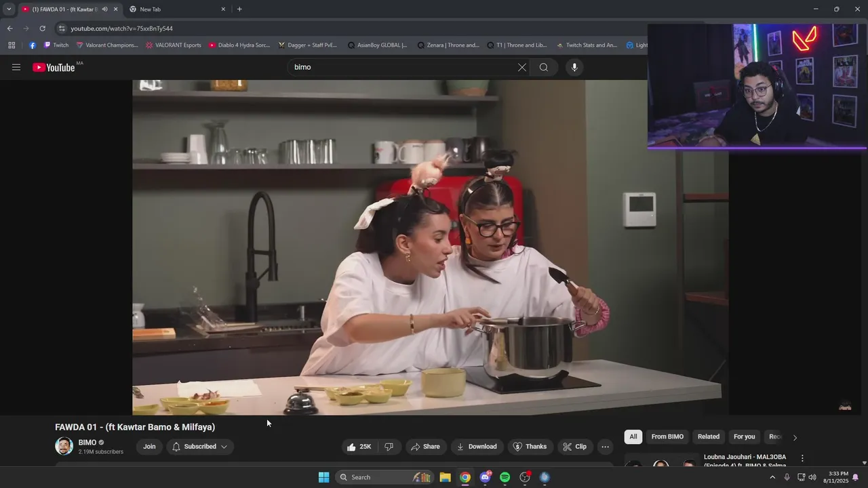Open the Twitch bookmark
The image size is (868, 488).
56,45
